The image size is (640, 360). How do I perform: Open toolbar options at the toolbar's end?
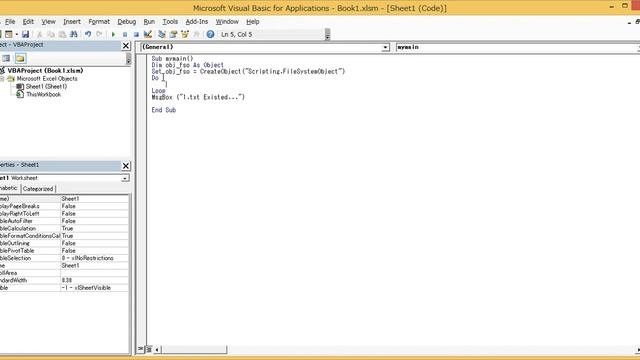pos(327,35)
